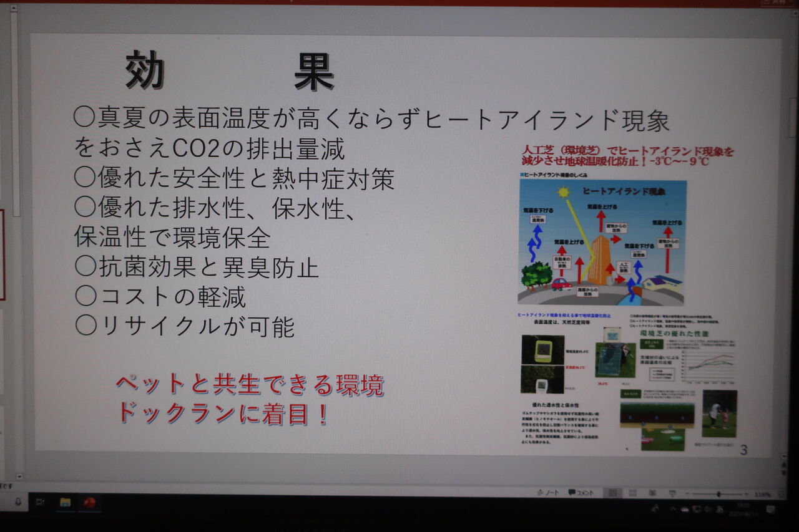Click the zoom slider handle
Image resolution: width=799 pixels, height=532 pixels.
(719, 493)
